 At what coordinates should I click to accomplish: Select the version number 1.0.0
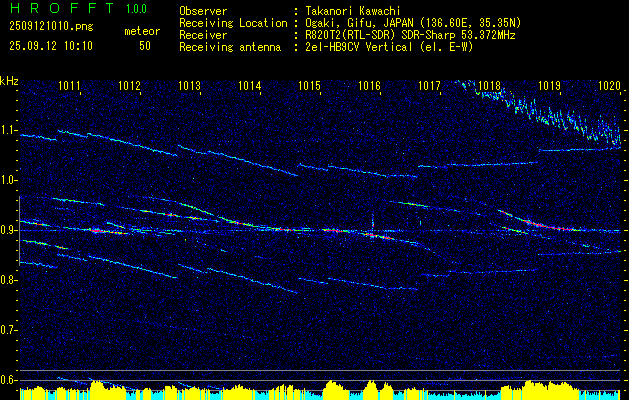coord(136,9)
